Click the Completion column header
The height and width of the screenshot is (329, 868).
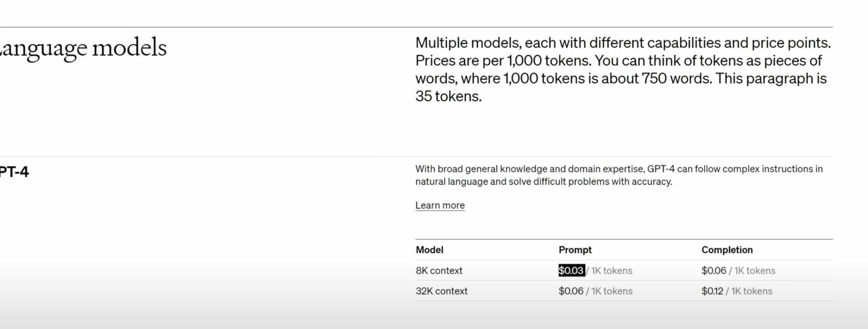[x=726, y=250]
